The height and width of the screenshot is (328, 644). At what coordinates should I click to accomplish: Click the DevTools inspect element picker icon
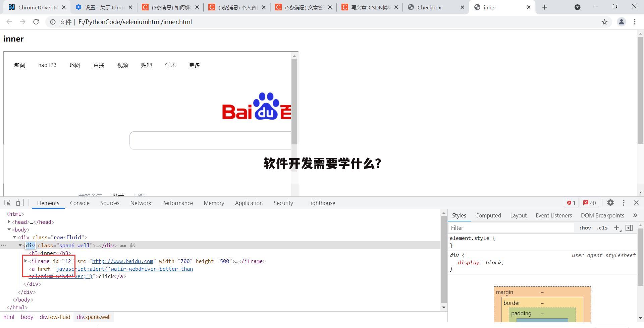tap(7, 203)
